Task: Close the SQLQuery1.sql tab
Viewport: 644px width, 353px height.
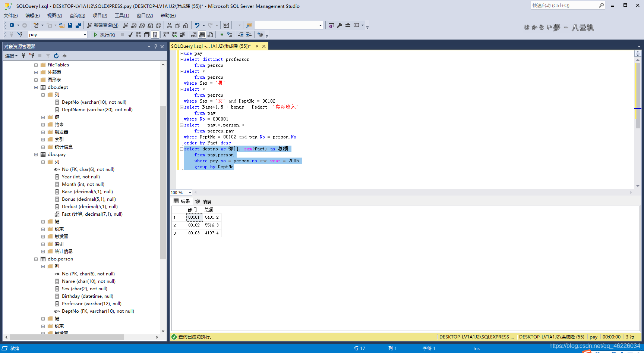Action: (x=264, y=46)
